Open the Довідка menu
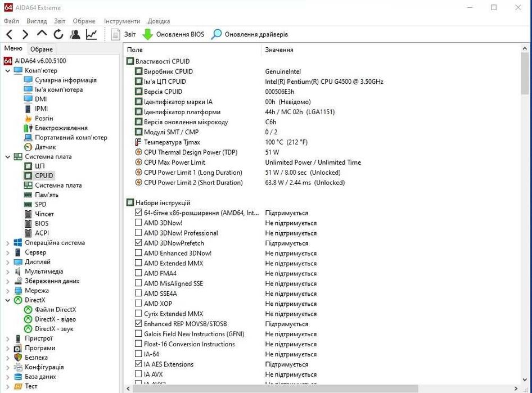The height and width of the screenshot is (393, 532). pos(159,21)
